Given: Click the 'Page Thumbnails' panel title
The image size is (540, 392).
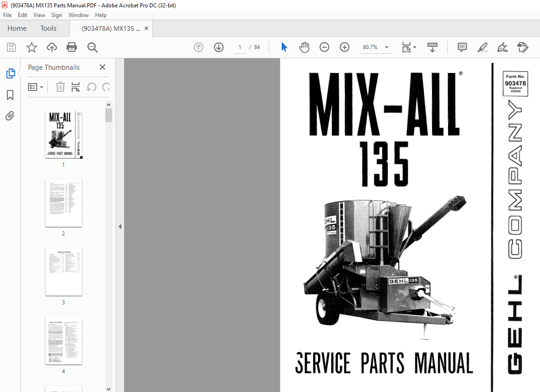Looking at the screenshot, I should click(x=54, y=67).
